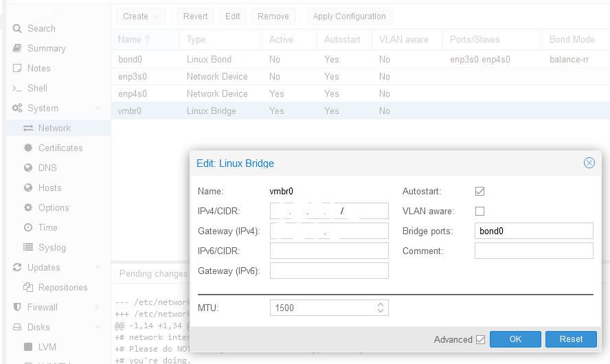Image resolution: width=610 pixels, height=364 pixels.
Task: Select the vmbr0 Linux Bridge row
Action: (x=360, y=111)
